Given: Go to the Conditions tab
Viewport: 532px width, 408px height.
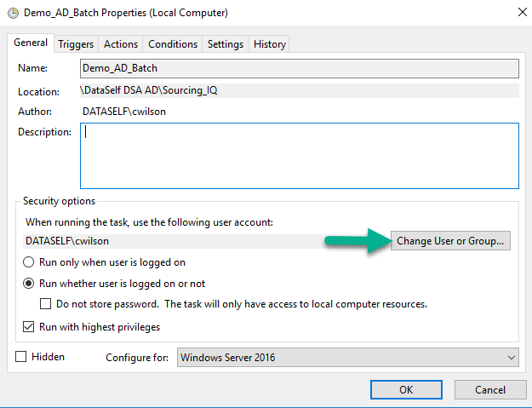Looking at the screenshot, I should coord(173,44).
